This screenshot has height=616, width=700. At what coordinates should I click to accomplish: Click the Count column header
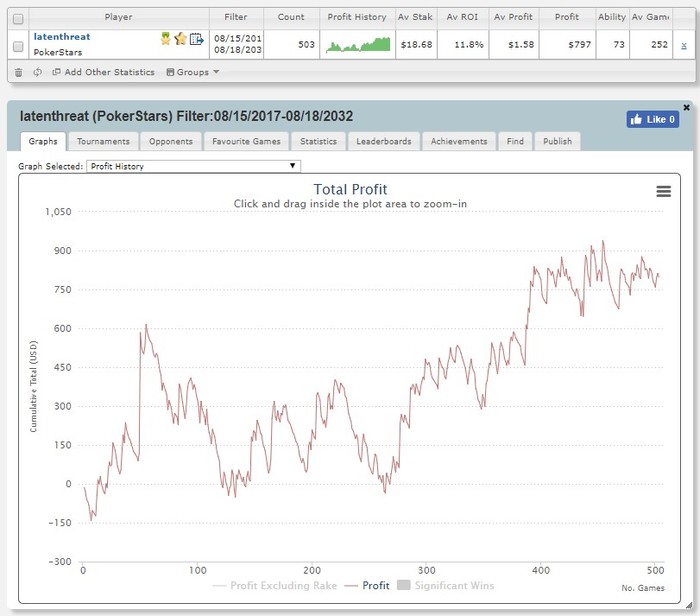[291, 17]
